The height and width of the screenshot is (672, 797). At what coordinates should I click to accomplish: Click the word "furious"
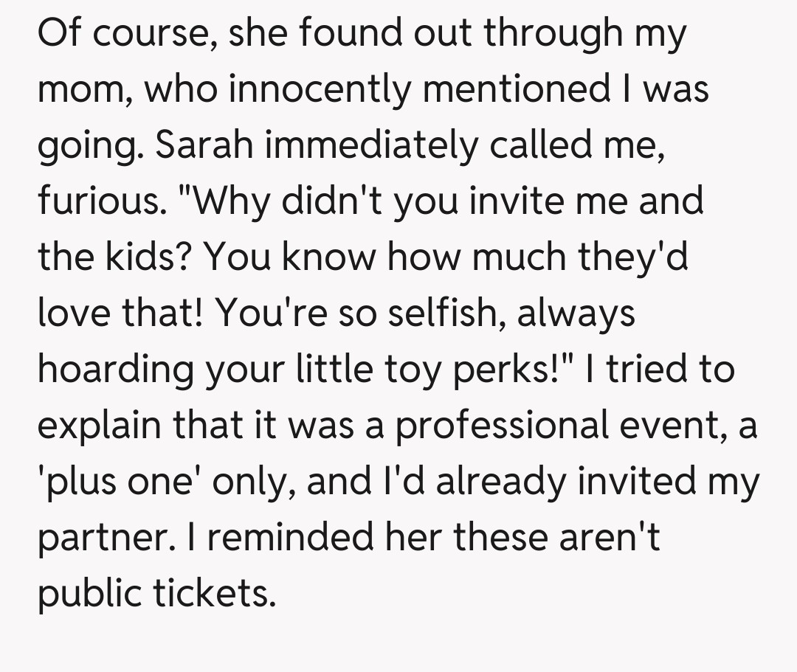coord(97,201)
